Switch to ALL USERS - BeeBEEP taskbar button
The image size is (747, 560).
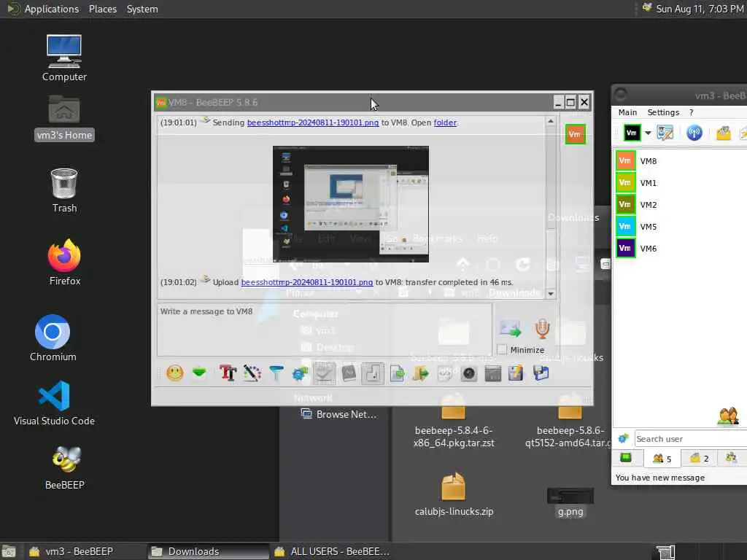pos(333,551)
